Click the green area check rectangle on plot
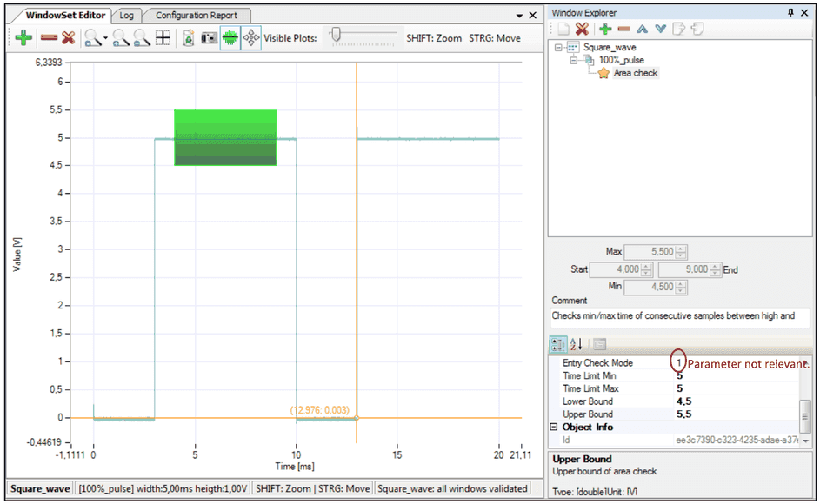Image resolution: width=820 pixels, height=504 pixels. pyautogui.click(x=225, y=137)
